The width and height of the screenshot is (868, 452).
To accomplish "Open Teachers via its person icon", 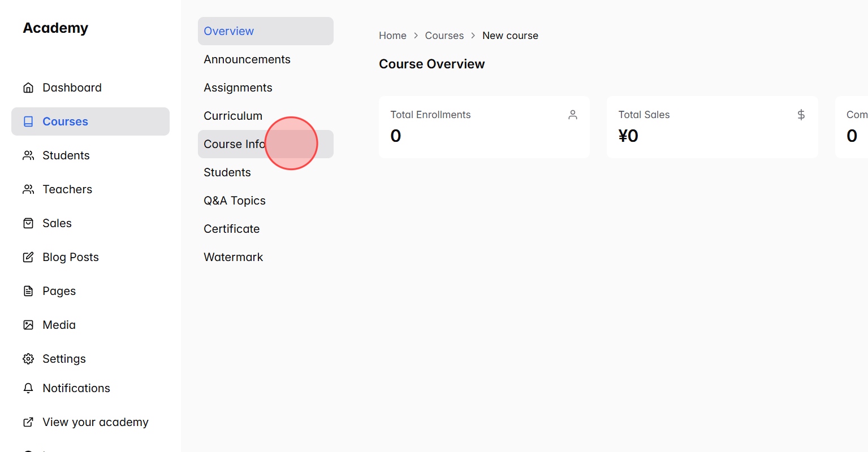I will click(x=28, y=189).
